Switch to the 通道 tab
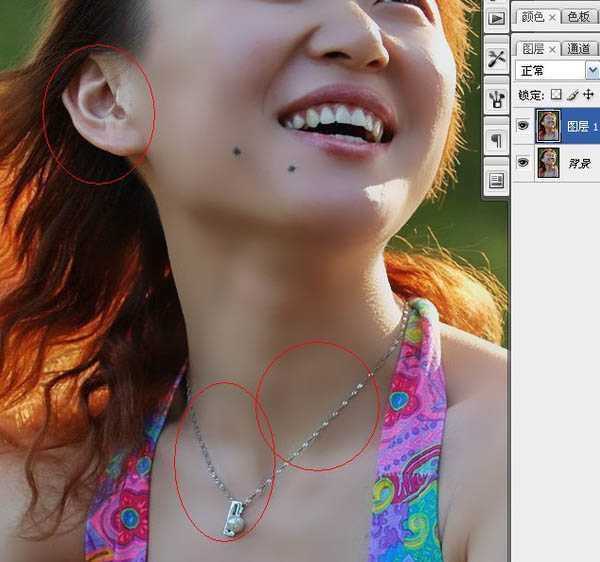Screen dimensions: 600x562 tap(580, 48)
